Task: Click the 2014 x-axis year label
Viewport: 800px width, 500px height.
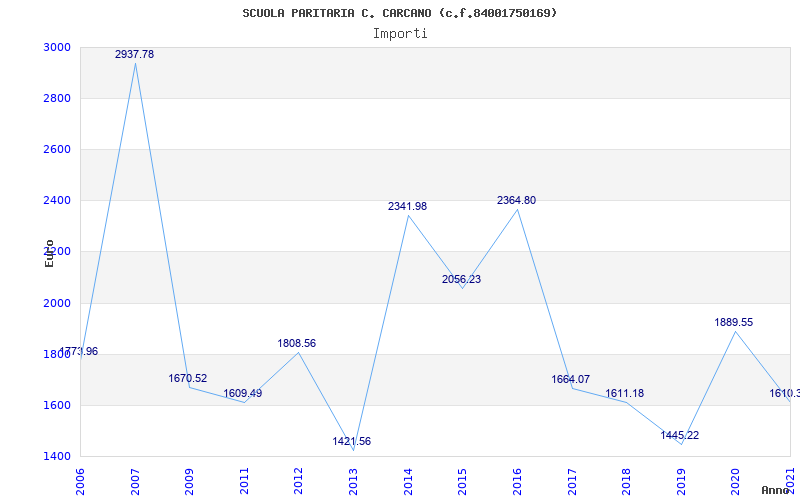Action: (408, 481)
